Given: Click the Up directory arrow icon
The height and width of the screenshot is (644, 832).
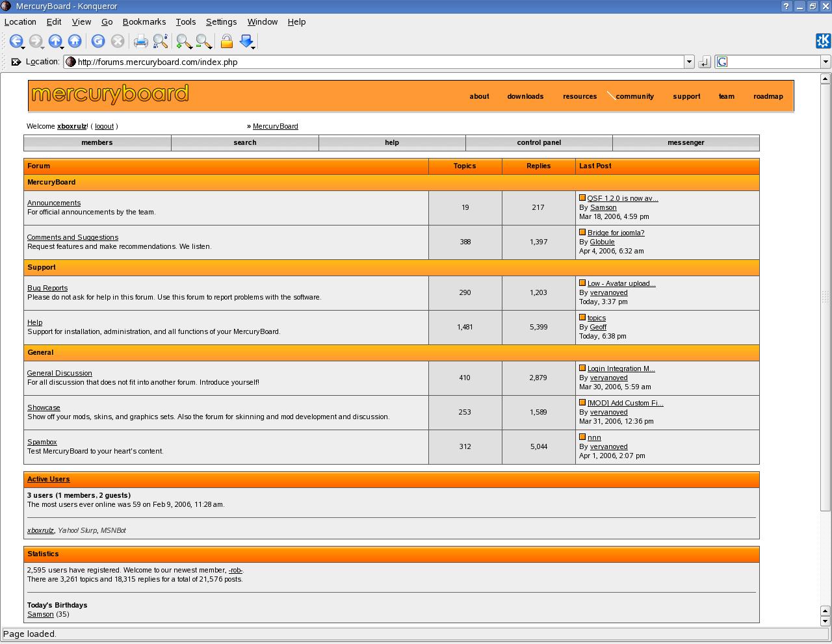Looking at the screenshot, I should (x=55, y=42).
